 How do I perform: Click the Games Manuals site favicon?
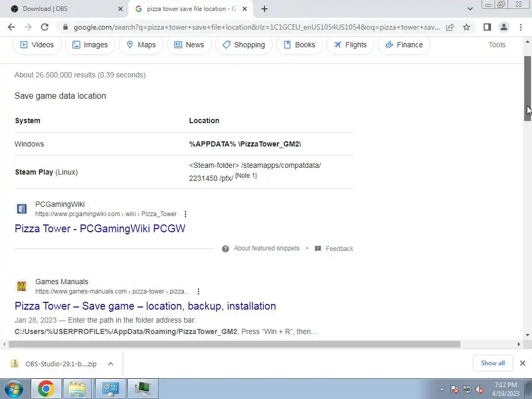click(x=22, y=286)
